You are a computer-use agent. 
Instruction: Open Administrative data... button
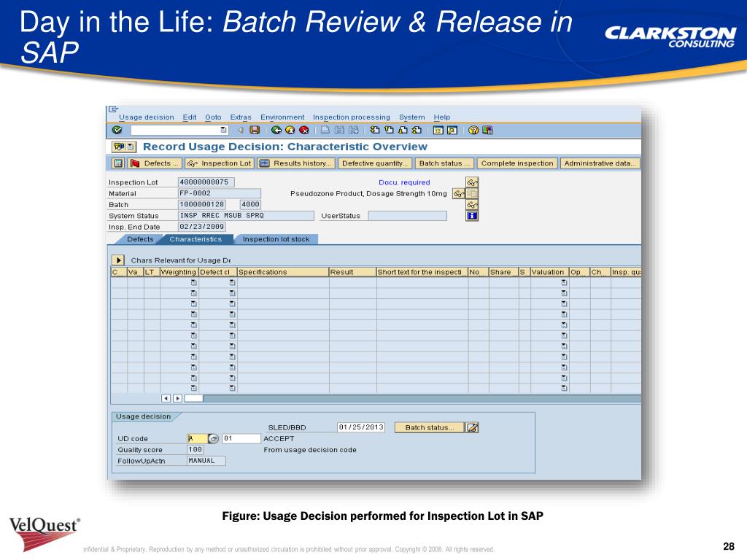[x=600, y=163]
